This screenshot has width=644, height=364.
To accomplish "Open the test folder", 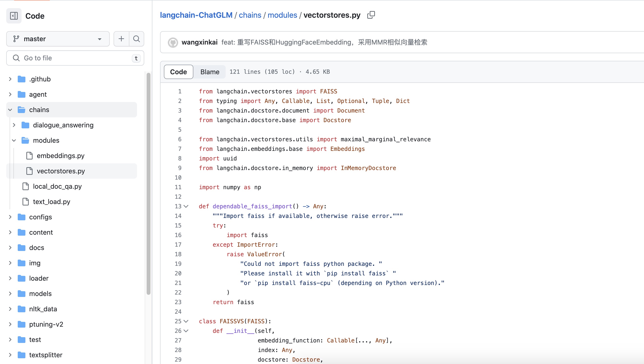I will point(35,340).
